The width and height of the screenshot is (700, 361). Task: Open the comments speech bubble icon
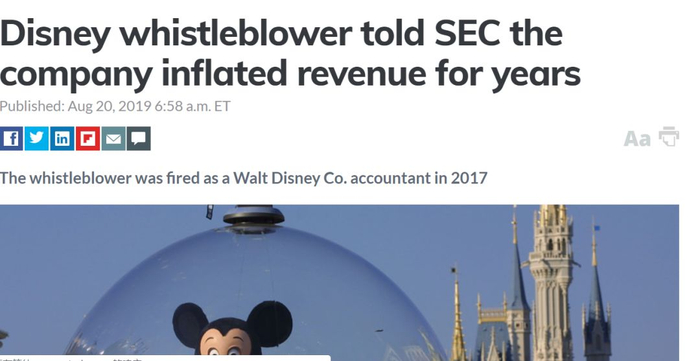[x=139, y=139]
